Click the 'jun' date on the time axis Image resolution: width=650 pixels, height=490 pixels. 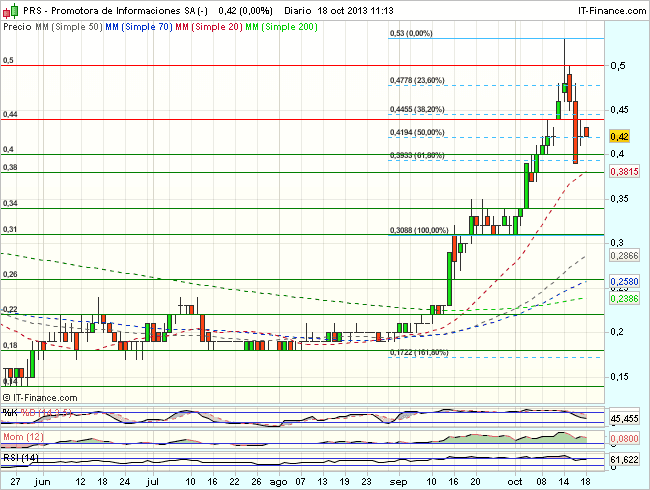pyautogui.click(x=42, y=481)
